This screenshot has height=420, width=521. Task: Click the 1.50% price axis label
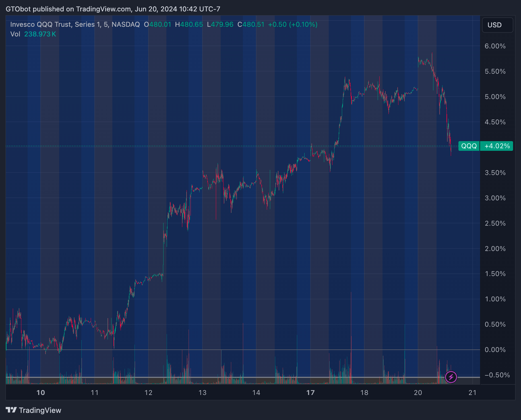click(495, 274)
